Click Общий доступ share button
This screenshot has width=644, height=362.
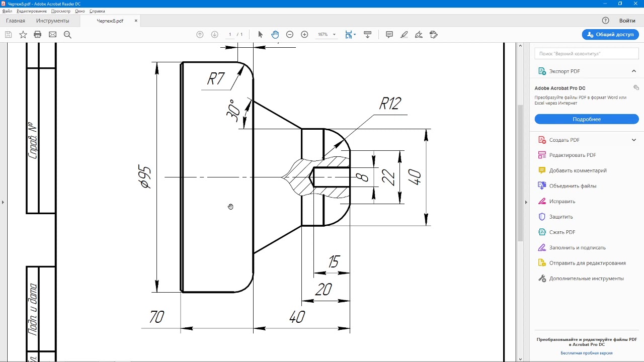(x=610, y=35)
